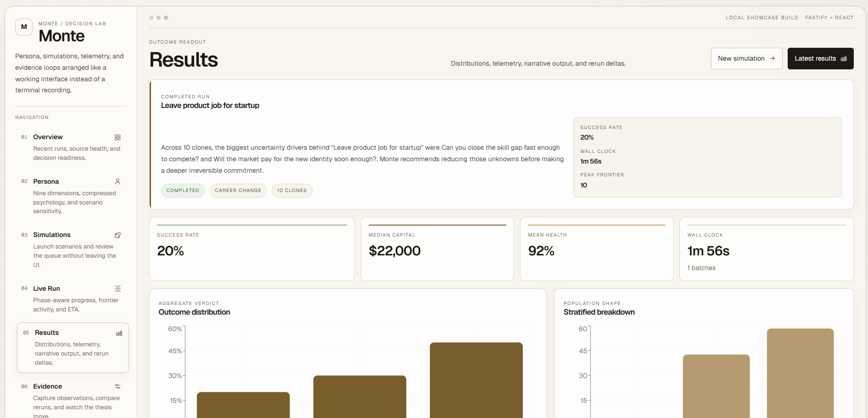Viewport: 868px width, 418px height.
Task: Click the 60% axis label on Outcome distribution
Action: click(x=175, y=329)
